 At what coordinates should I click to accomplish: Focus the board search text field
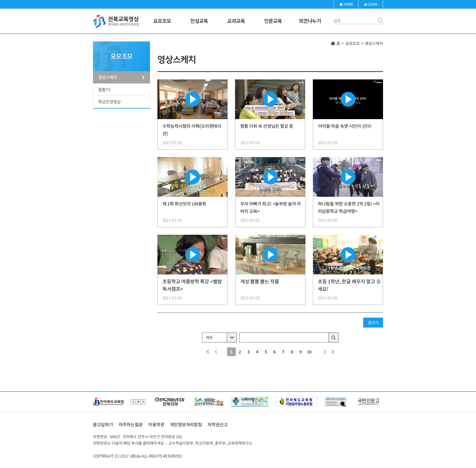click(x=284, y=337)
